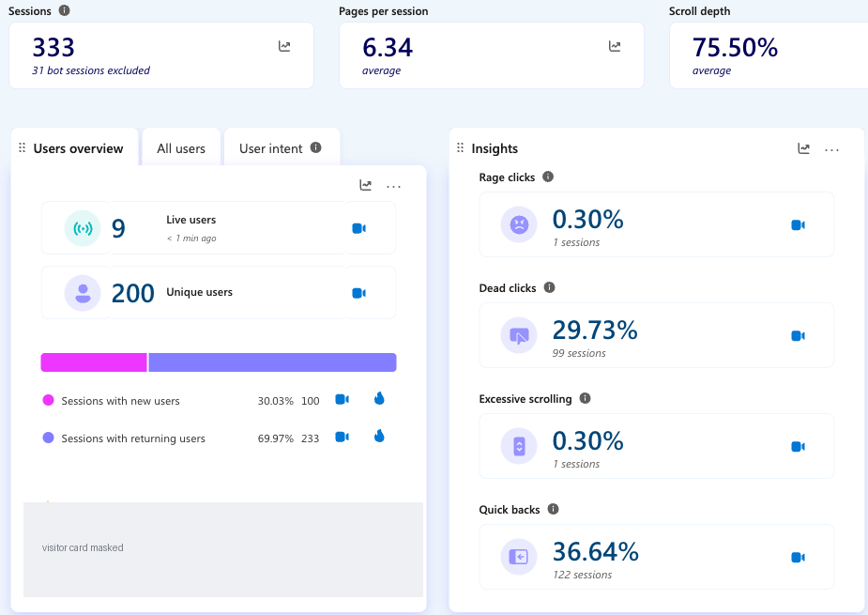Switch to Users overview tab
This screenshot has height=615, width=868.
tap(78, 148)
